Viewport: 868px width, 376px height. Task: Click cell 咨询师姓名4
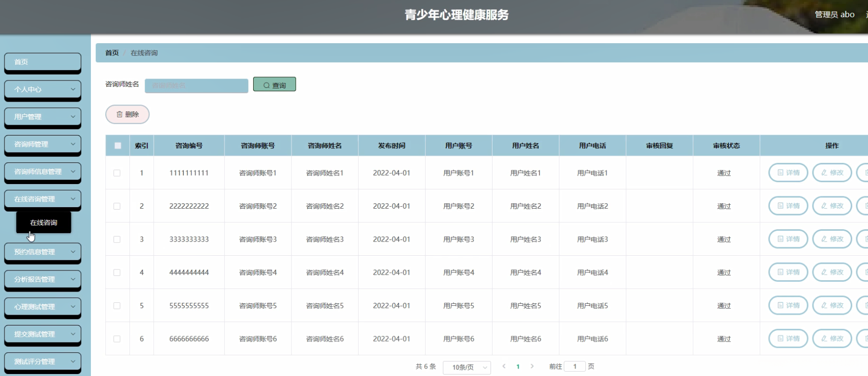[x=325, y=272]
